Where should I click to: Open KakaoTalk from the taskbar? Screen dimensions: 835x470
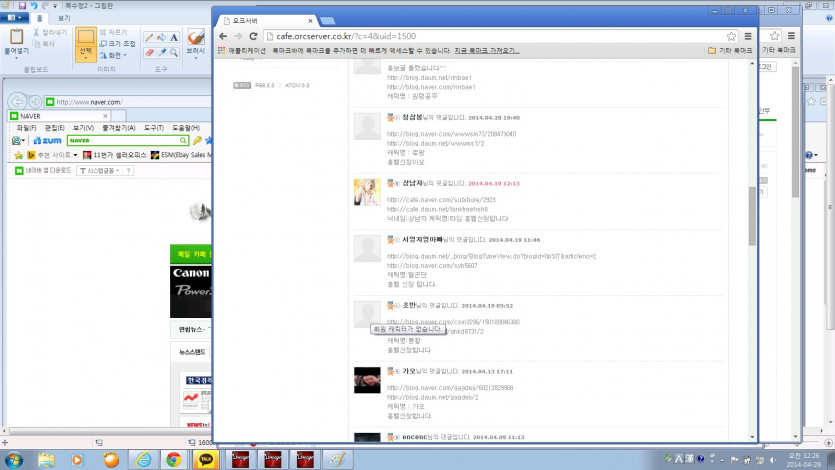206,459
